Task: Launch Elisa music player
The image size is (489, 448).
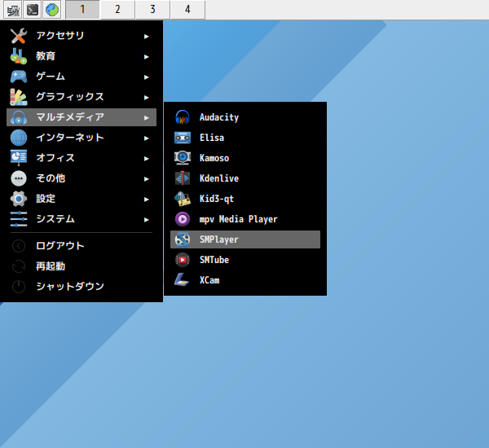Action: click(245, 138)
